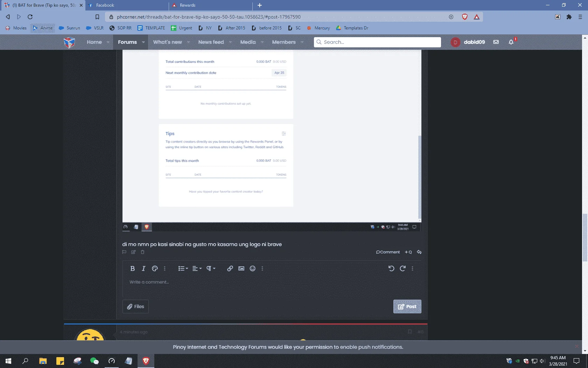Bookmark post #6 with bookmark icon
The width and height of the screenshot is (588, 368).
410,332
